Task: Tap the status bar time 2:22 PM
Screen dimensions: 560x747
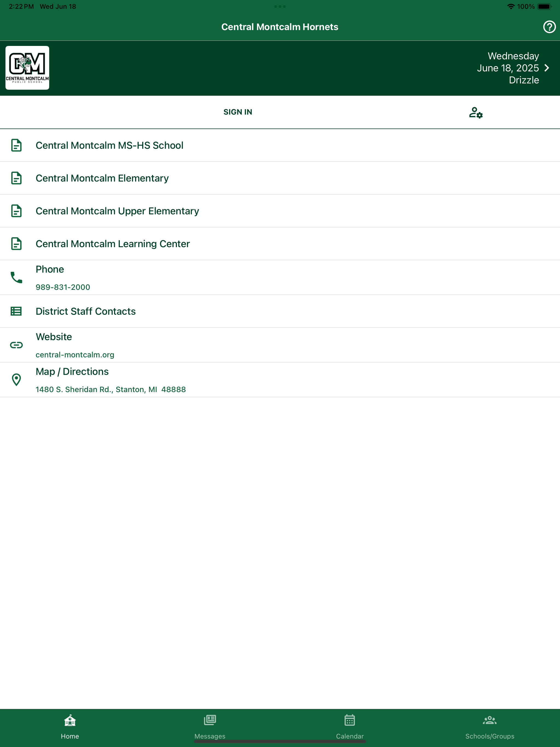Action: pos(21,6)
